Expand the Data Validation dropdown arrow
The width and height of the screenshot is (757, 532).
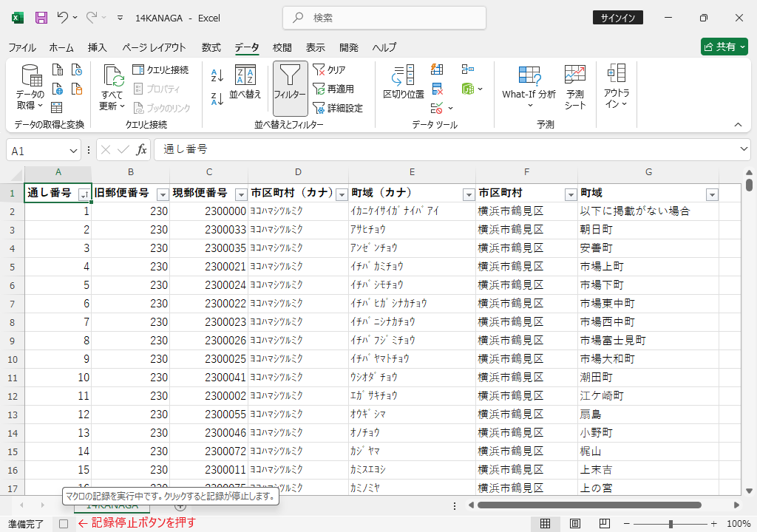coord(451,108)
